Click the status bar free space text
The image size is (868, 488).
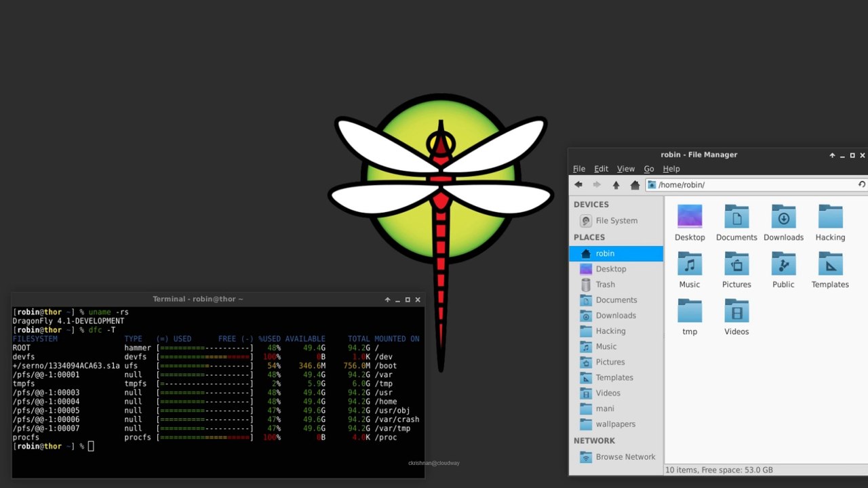(x=719, y=470)
